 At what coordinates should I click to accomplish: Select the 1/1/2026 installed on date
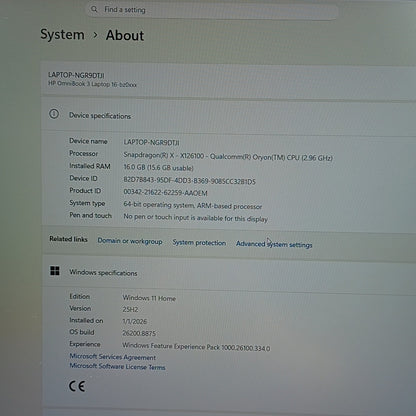(134, 321)
